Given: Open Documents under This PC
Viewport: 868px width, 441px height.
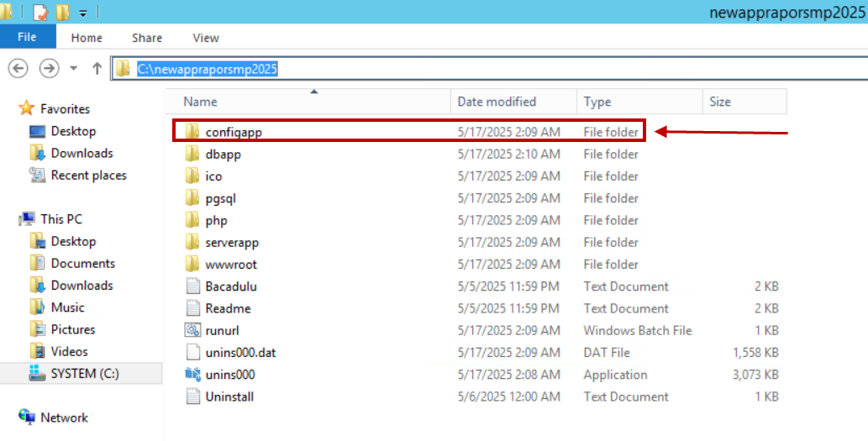Looking at the screenshot, I should pos(83,264).
